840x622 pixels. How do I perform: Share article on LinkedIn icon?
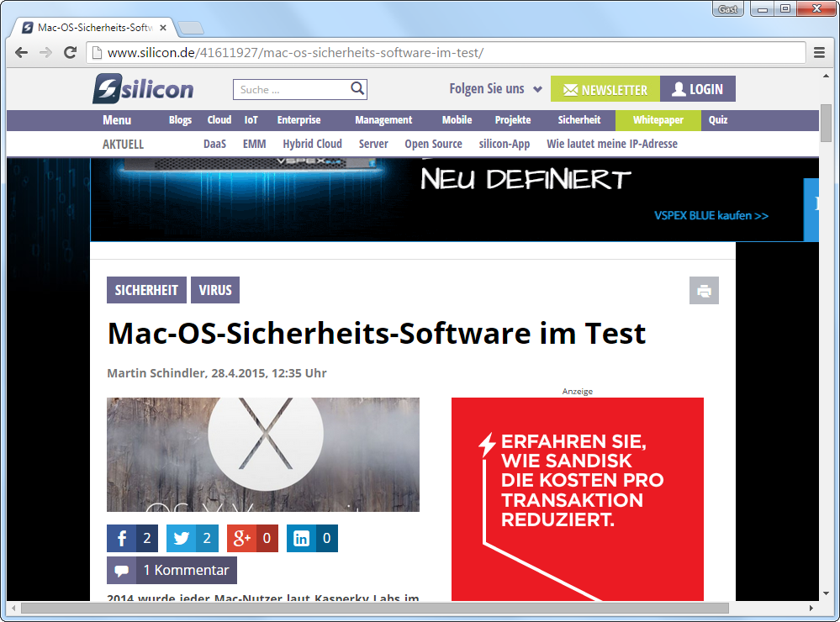[301, 539]
